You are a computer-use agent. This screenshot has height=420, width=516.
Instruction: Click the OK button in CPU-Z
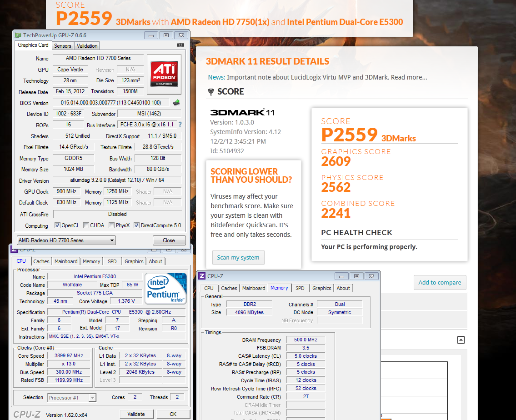(x=173, y=414)
